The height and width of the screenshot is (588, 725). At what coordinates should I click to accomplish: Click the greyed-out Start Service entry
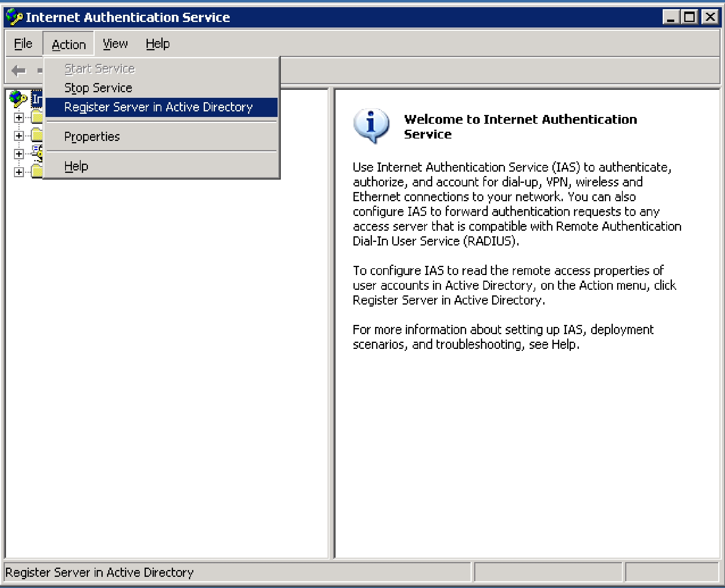pos(161,69)
